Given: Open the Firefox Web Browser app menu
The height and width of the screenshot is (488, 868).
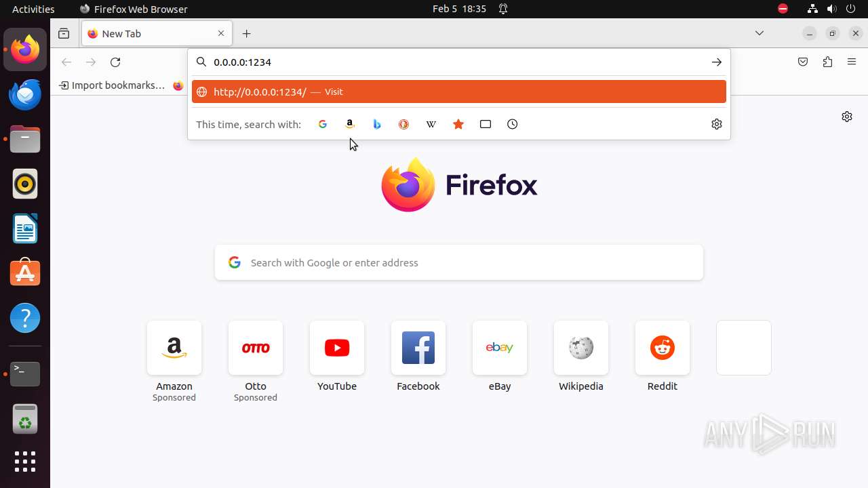Looking at the screenshot, I should pyautogui.click(x=134, y=9).
